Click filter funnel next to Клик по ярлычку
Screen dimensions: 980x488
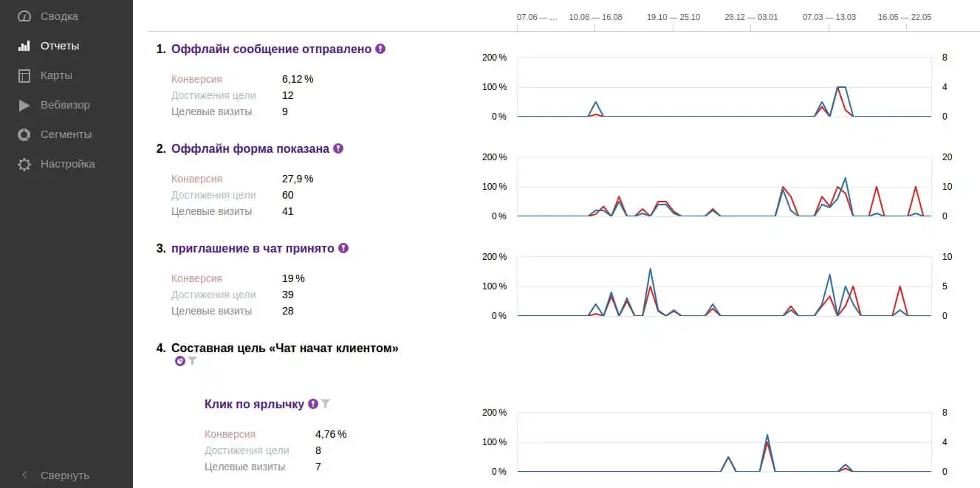tap(326, 404)
